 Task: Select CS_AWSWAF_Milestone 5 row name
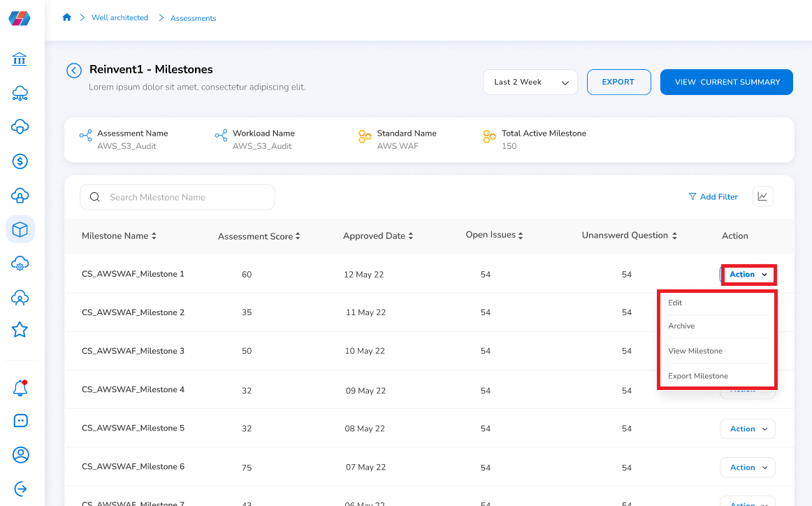pyautogui.click(x=133, y=428)
